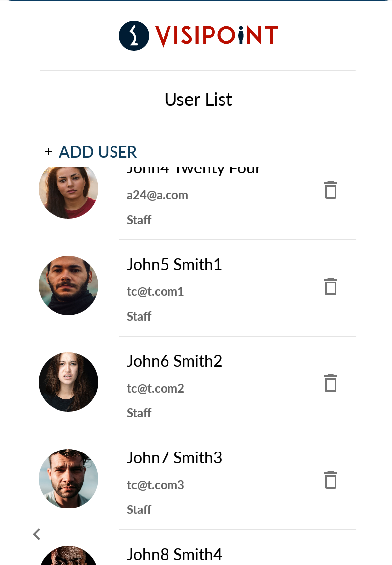Image resolution: width=392 pixels, height=565 pixels.
Task: Open user John8 Smith4 entry
Action: tap(174, 554)
